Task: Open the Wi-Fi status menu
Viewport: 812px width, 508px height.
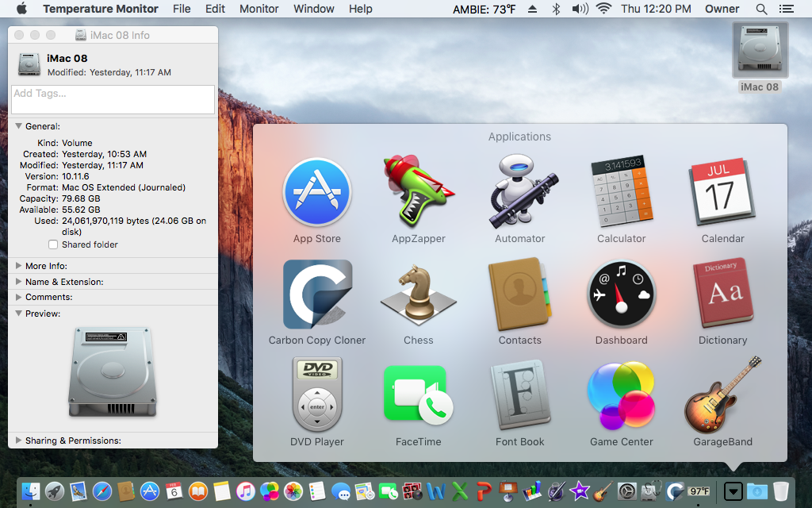Action: (x=603, y=9)
